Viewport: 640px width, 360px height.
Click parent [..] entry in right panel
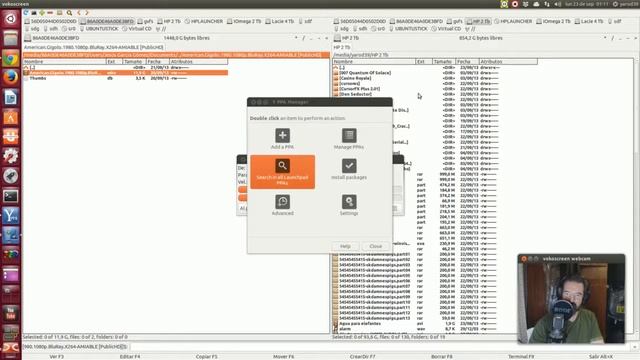pyautogui.click(x=342, y=67)
